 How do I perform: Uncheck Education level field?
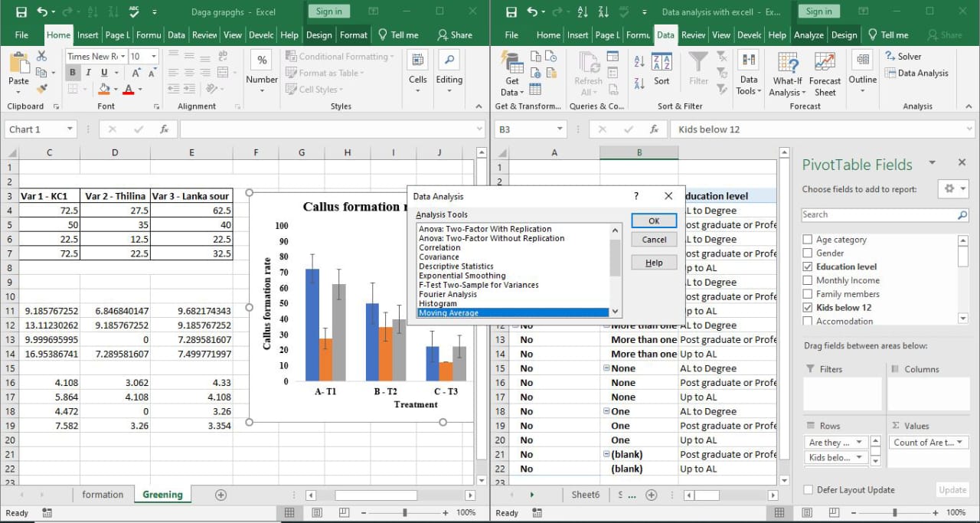807,266
